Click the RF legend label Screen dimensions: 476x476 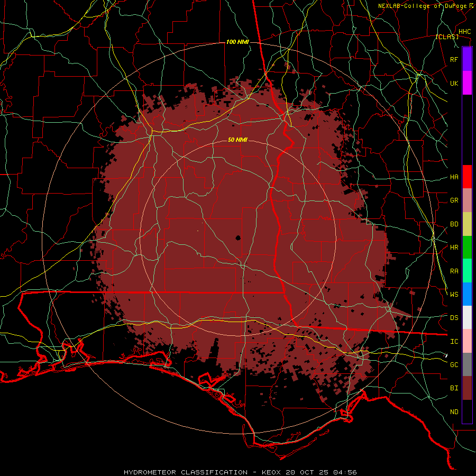[454, 59]
